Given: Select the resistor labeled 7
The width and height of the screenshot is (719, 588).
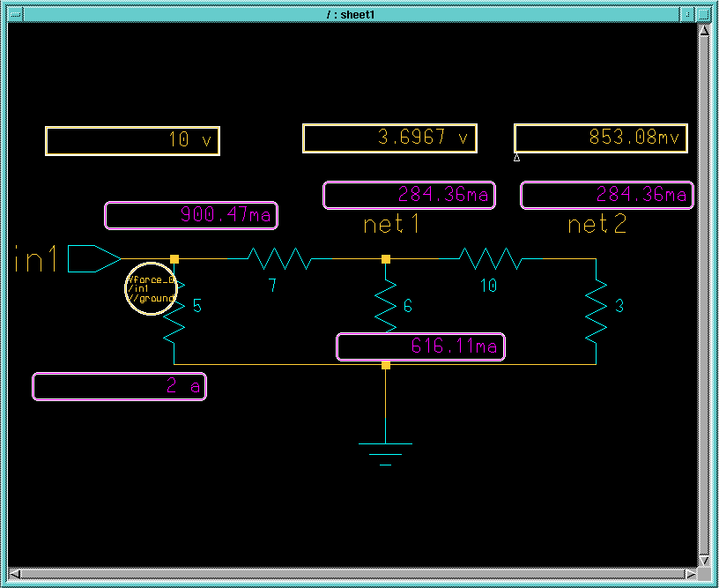Looking at the screenshot, I should click(x=279, y=258).
